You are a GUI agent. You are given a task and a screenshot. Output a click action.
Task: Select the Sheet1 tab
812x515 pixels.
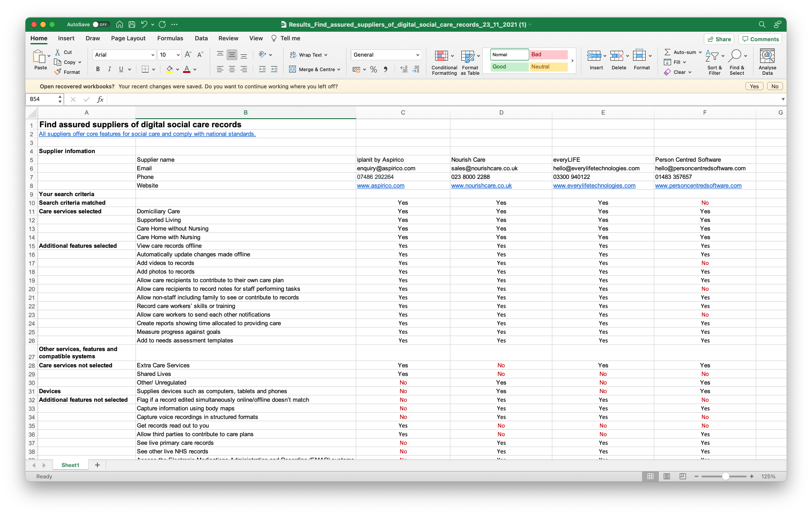point(70,465)
